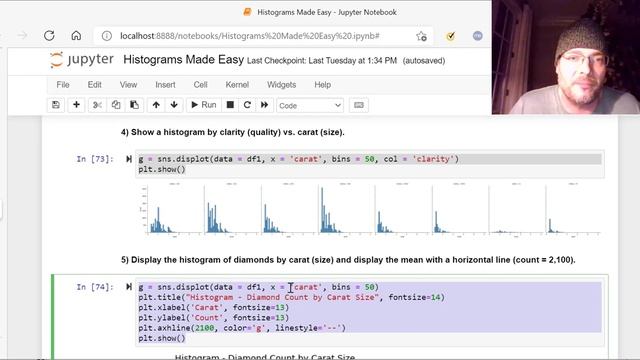Screen dimensions: 640x360
Task: Cut selected cells with scissors icon
Action: [97, 105]
